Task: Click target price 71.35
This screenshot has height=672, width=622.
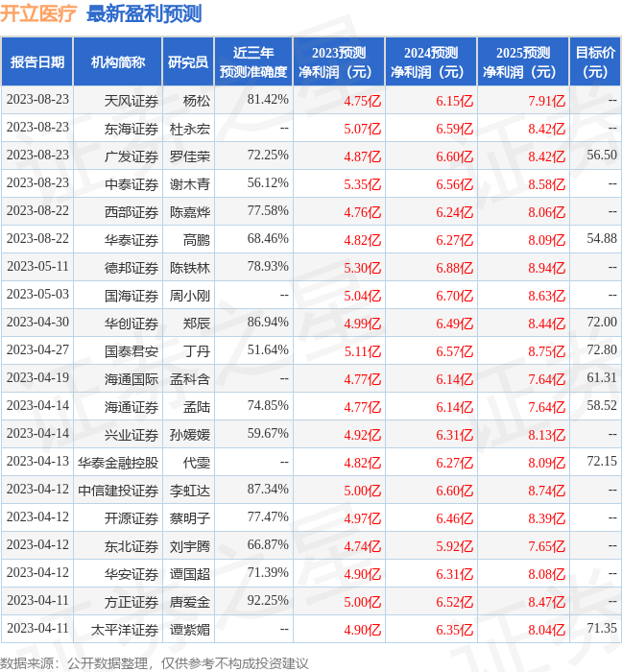Action: tap(602, 629)
